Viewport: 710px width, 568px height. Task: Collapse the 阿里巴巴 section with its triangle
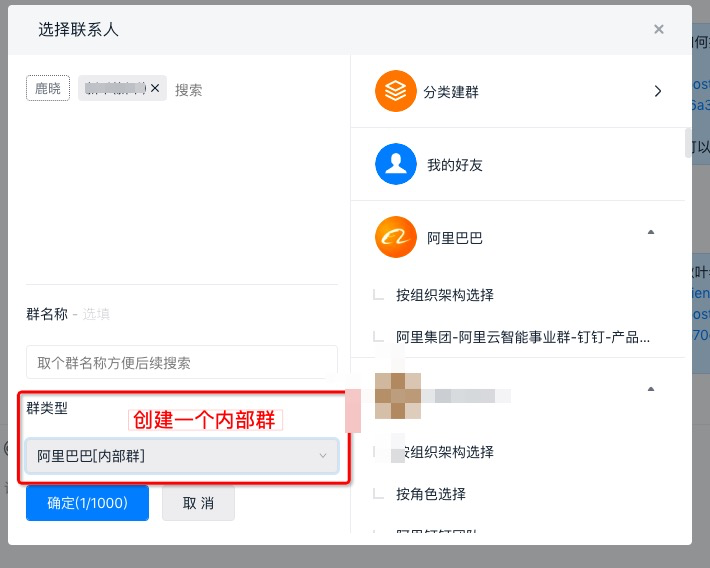pyautogui.click(x=651, y=232)
